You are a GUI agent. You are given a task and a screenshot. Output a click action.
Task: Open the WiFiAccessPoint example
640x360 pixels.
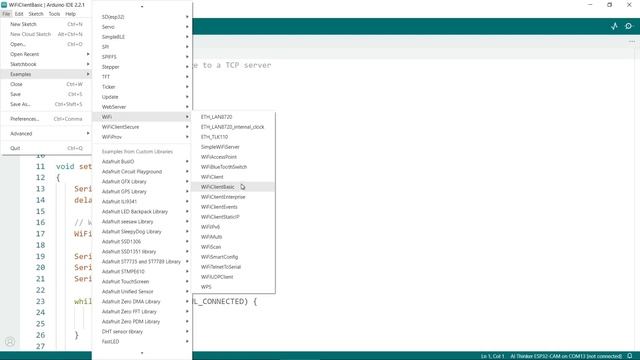(233, 157)
